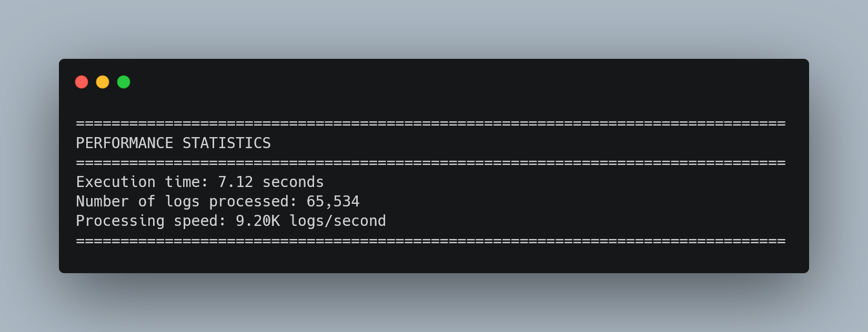Select the Execution time label
868x332 pixels.
(143, 182)
